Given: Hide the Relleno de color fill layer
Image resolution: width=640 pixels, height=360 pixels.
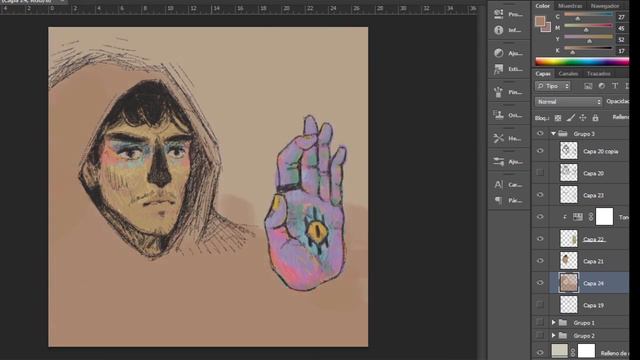Looking at the screenshot, I should [x=540, y=352].
